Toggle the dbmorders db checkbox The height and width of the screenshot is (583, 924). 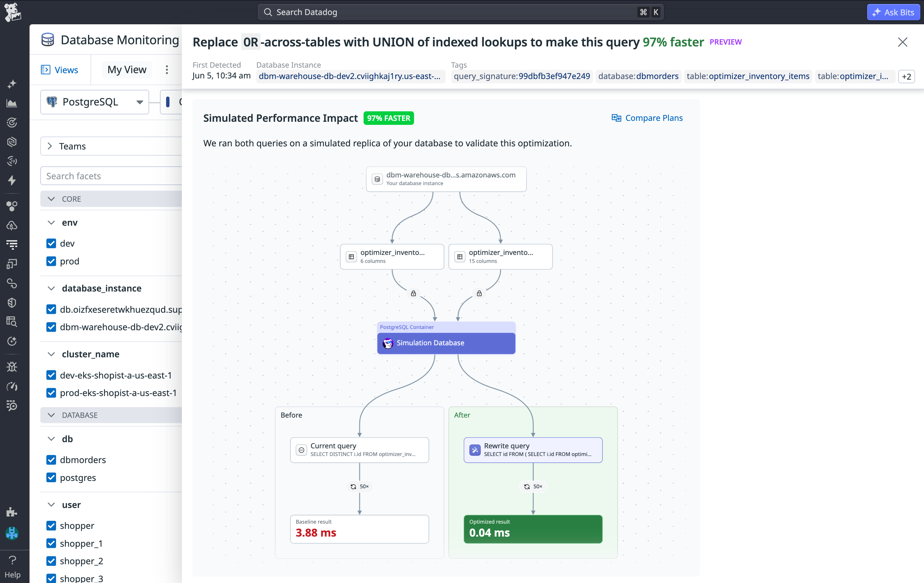51,459
